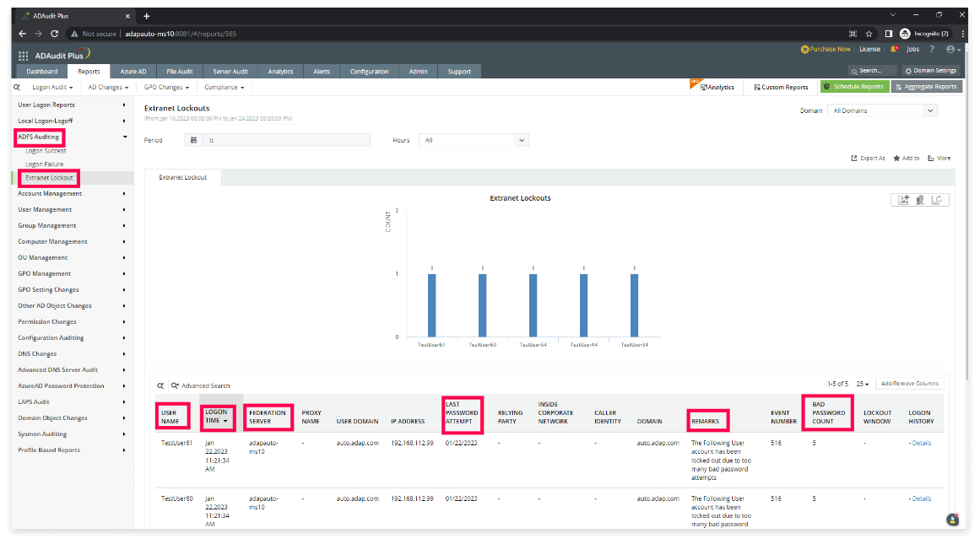Open Custom Reports
Viewport: 980px width, 544px height.
[781, 88]
